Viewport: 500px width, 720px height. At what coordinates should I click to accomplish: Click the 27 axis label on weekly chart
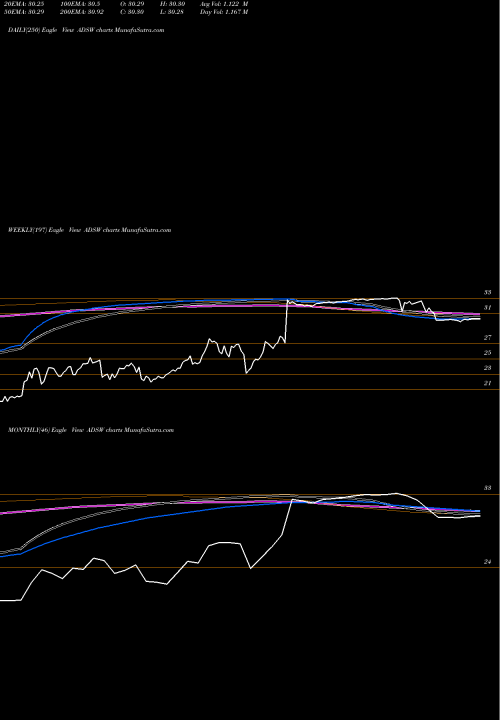tap(487, 338)
